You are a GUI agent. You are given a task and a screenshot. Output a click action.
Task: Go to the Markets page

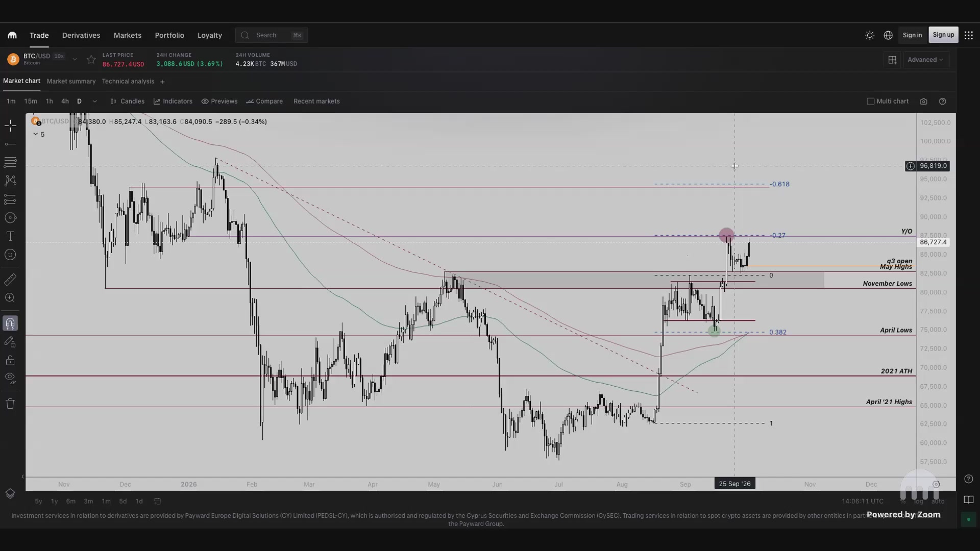(128, 35)
